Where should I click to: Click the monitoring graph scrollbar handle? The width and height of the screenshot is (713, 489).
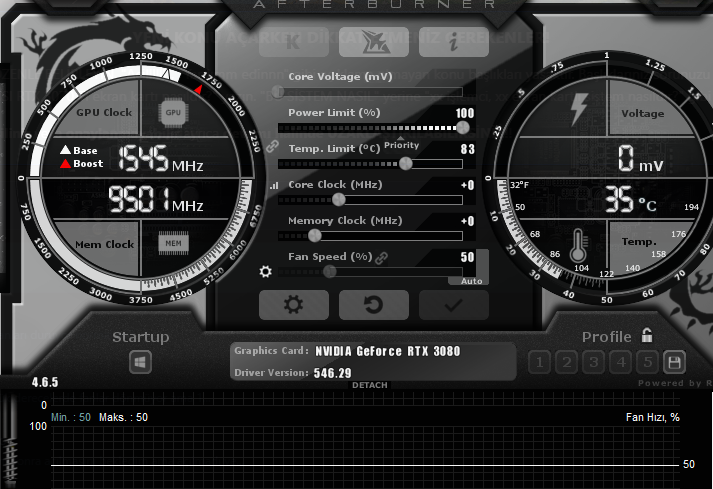tap(10, 463)
